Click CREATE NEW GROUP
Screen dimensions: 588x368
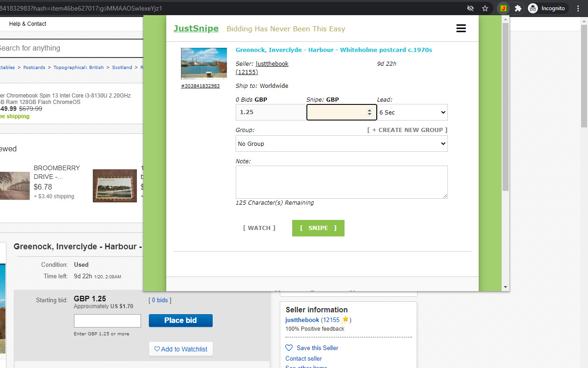[407, 130]
